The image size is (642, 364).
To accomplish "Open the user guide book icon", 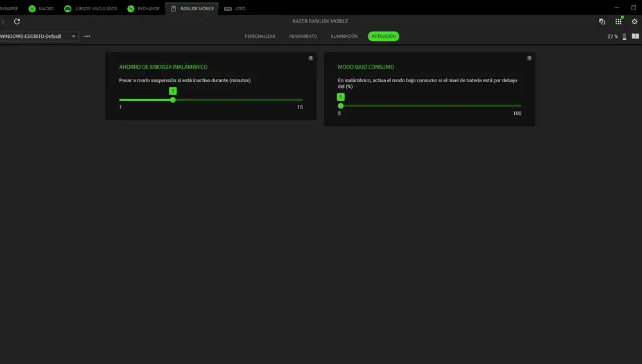I will [635, 37].
